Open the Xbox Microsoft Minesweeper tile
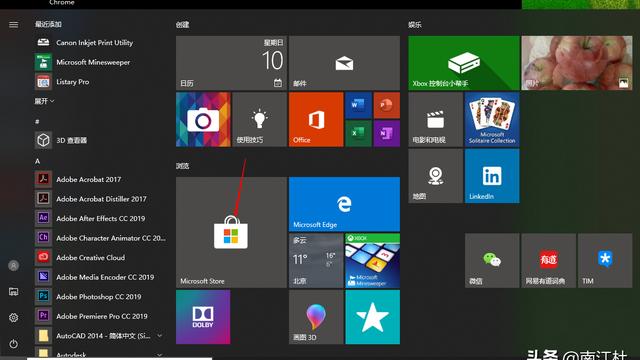Viewport: 640px width, 360px height. coord(372,261)
